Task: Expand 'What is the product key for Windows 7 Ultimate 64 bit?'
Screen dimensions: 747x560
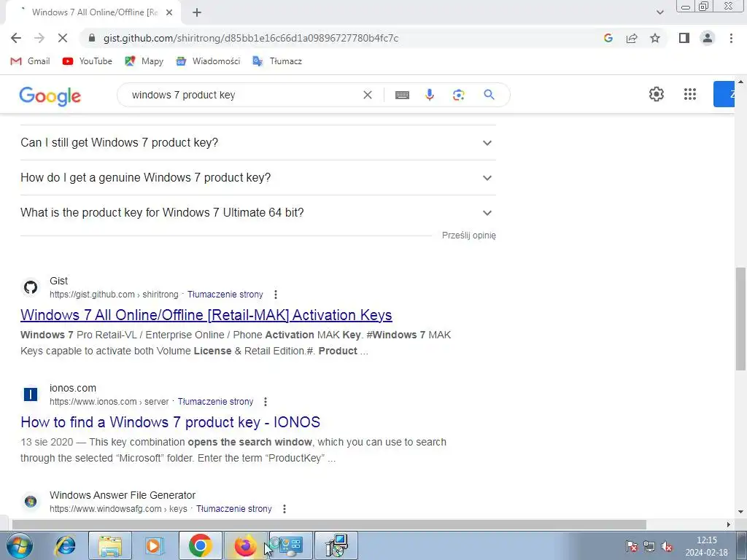Action: point(258,212)
